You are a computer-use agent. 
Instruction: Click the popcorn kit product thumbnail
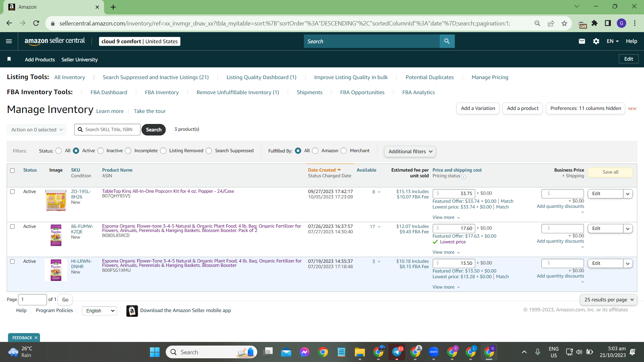[x=56, y=200]
